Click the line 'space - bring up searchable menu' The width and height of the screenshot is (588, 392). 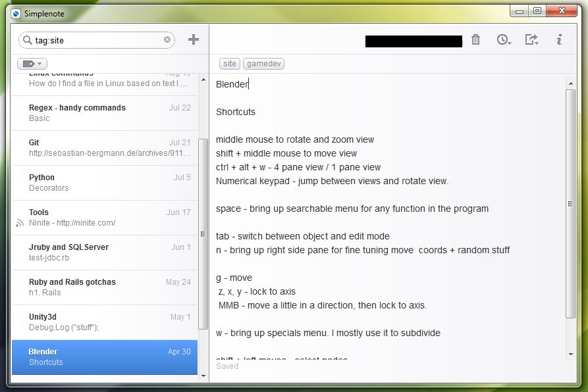[352, 208]
